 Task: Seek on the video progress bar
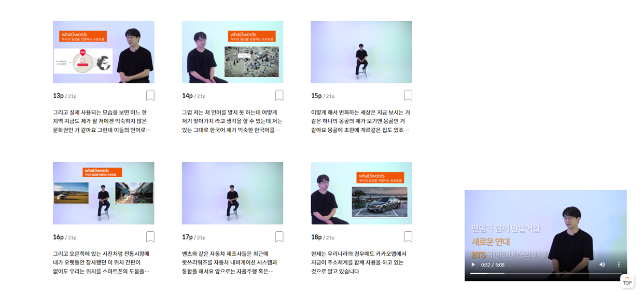click(545, 273)
